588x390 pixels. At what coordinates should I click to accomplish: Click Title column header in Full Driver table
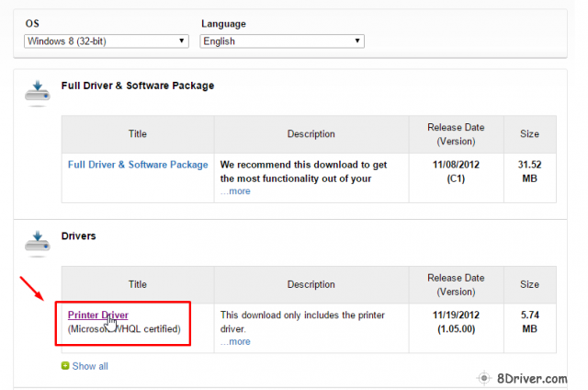[x=138, y=133]
